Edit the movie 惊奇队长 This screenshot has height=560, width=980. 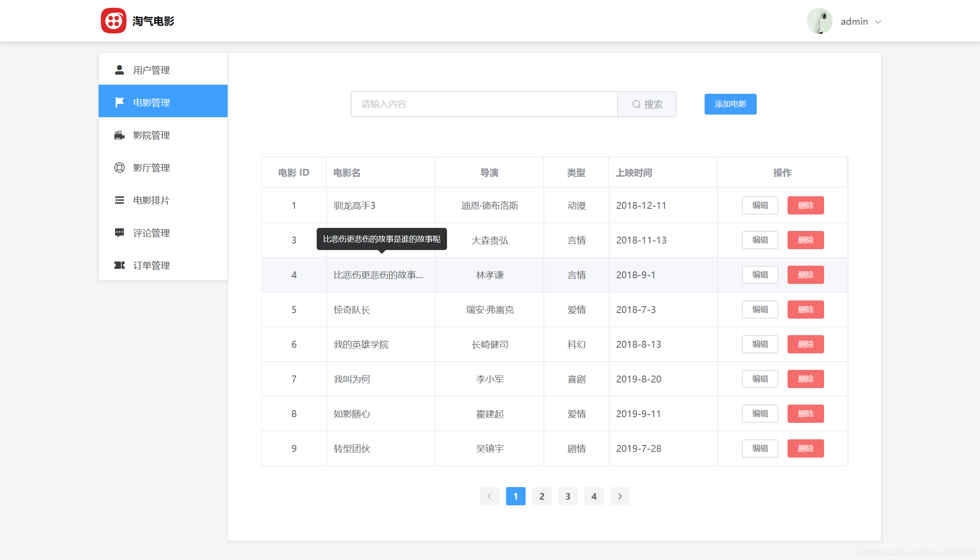click(760, 310)
